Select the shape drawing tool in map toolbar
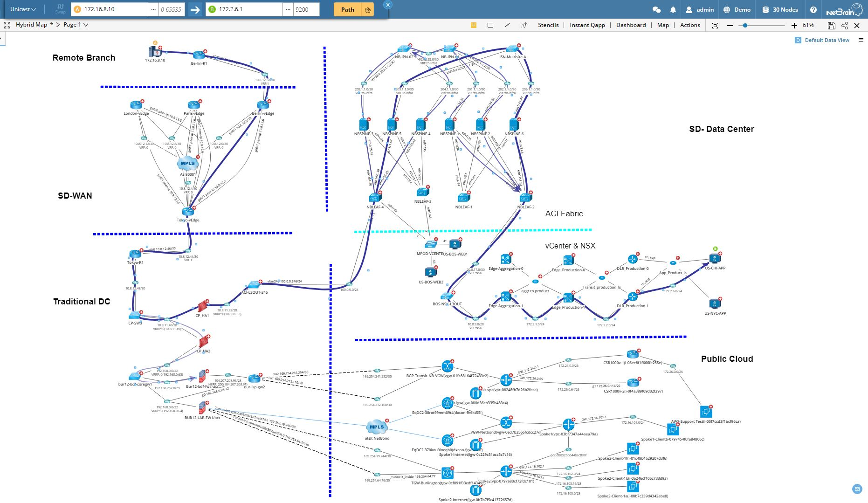Viewport: 868px width, 503px height. click(x=490, y=25)
